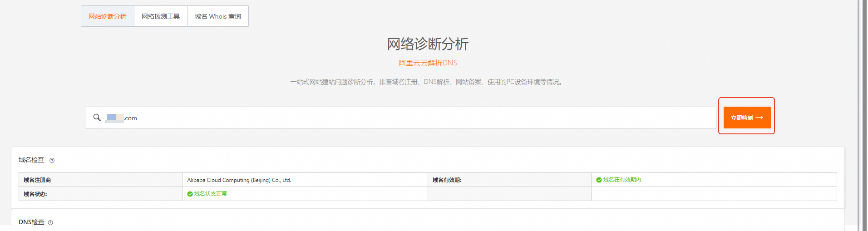Screen dimensions: 868x231
Task: Click the 域名有效期 label cell
Action: tap(447, 180)
